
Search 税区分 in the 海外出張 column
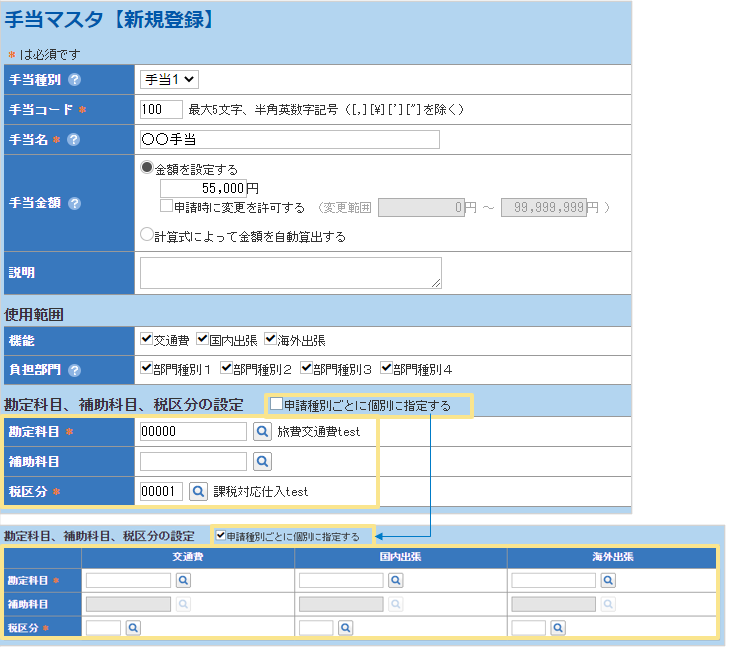[x=557, y=627]
